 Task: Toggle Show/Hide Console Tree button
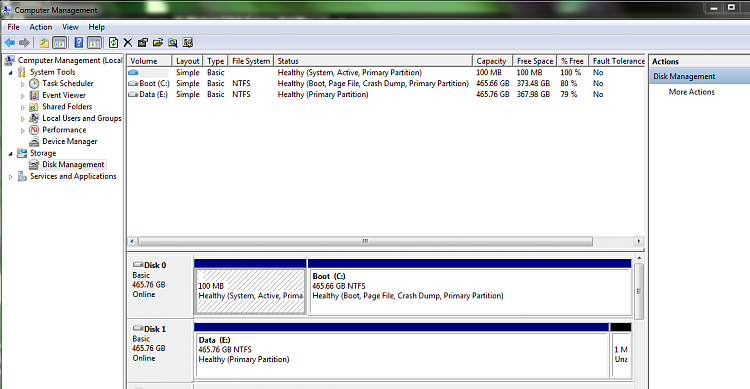click(59, 43)
